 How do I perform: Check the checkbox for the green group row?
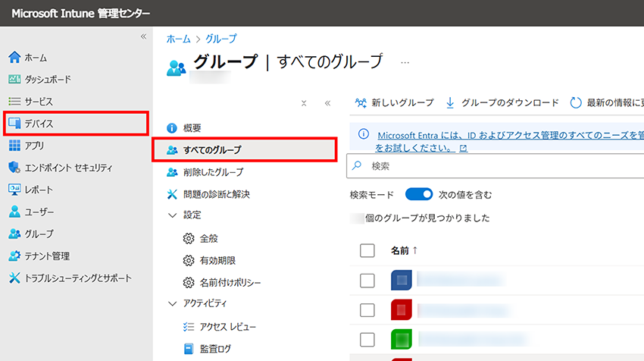click(367, 340)
